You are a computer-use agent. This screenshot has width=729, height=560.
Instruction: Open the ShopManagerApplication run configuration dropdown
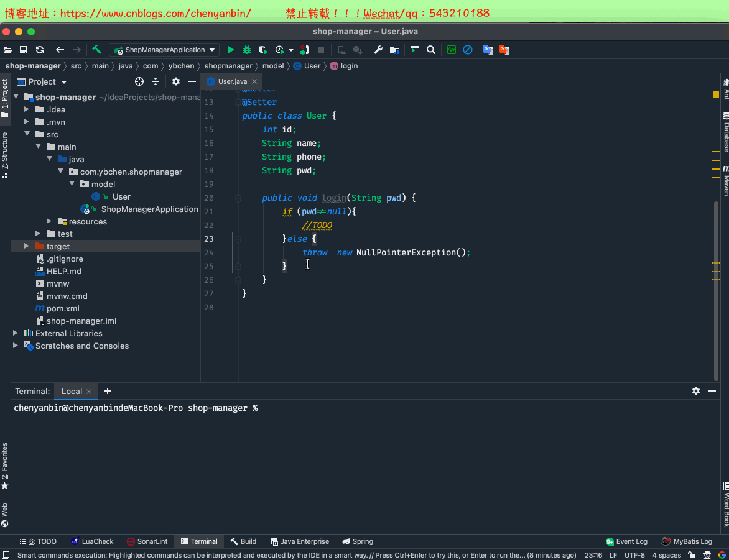165,50
